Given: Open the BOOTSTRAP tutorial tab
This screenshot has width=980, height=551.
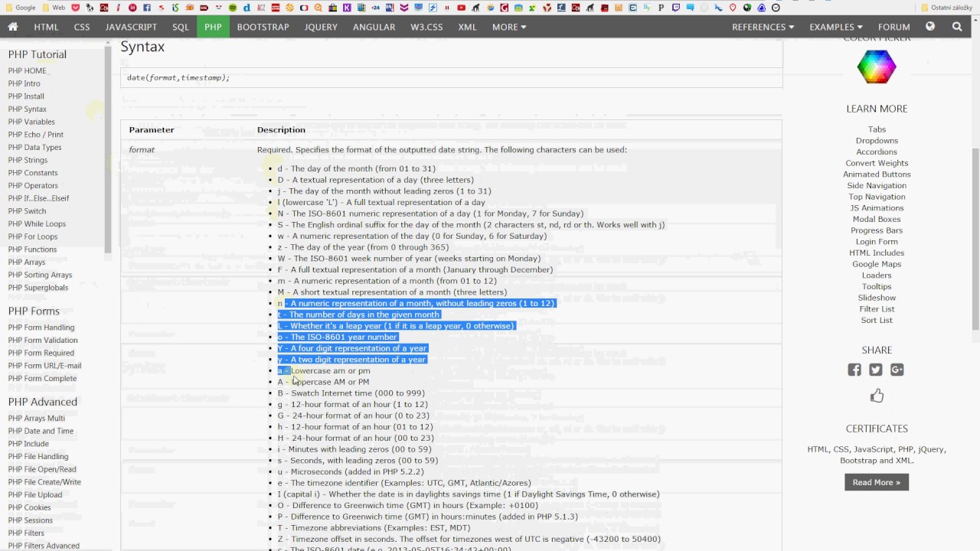Looking at the screenshot, I should point(263,27).
